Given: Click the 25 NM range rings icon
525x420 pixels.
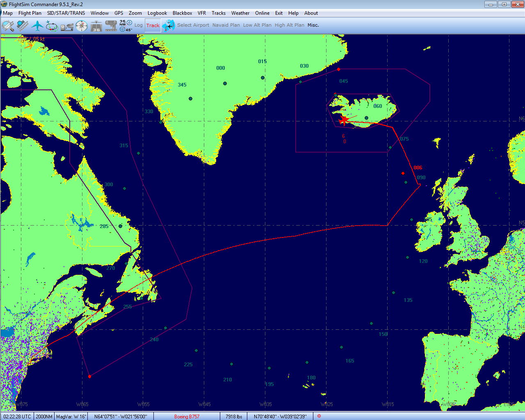Looking at the screenshot, I should [x=126, y=25].
